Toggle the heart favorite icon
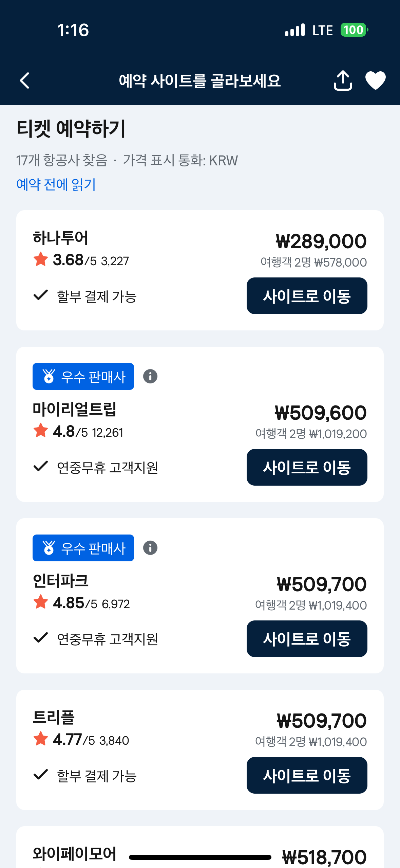 click(x=375, y=80)
